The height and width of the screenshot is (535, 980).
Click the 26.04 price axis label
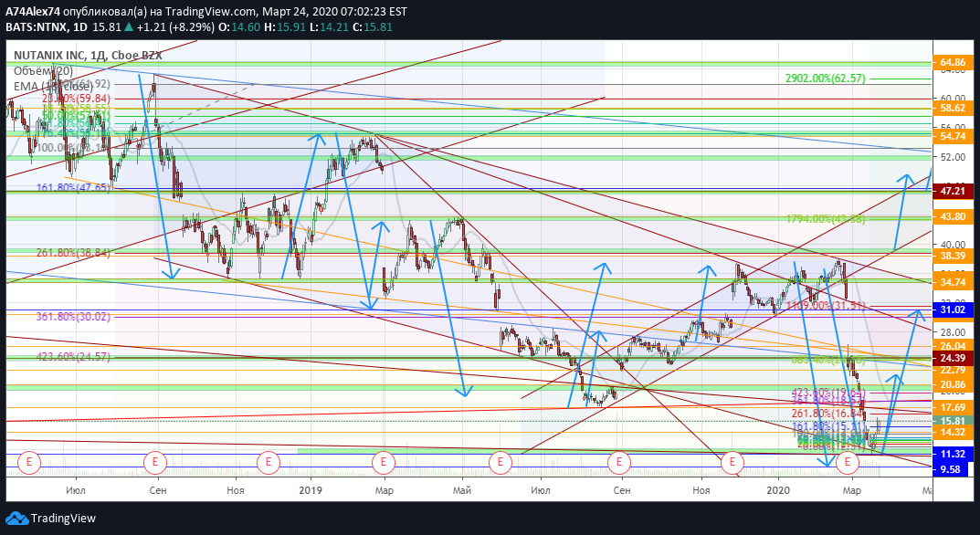953,346
